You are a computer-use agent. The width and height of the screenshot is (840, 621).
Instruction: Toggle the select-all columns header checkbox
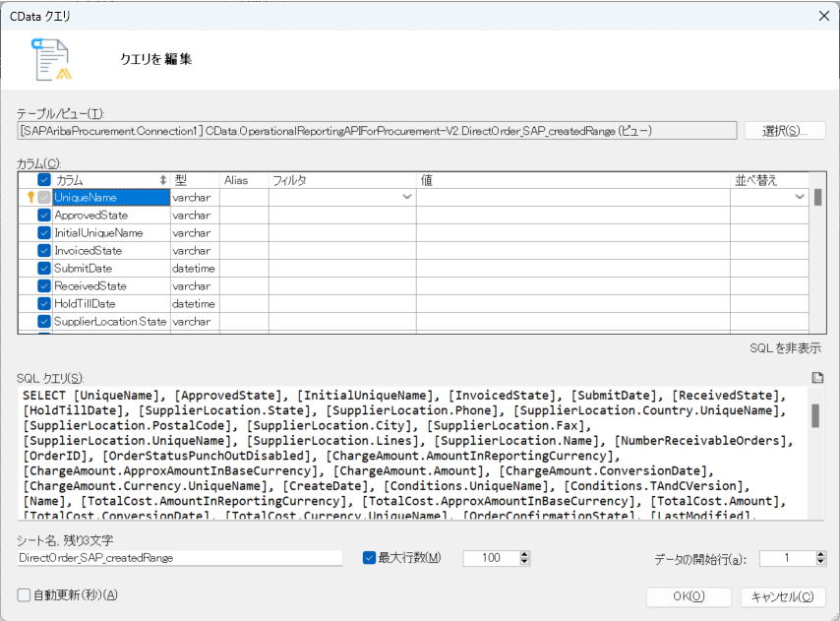click(x=44, y=180)
